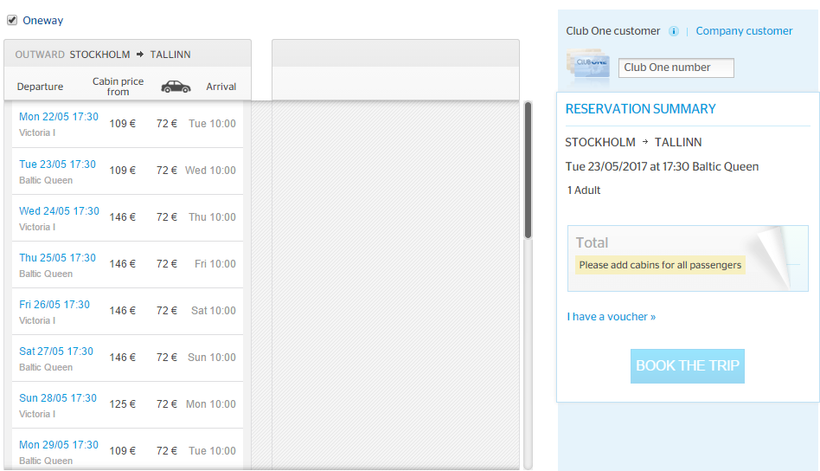Choose Sat 27/05 17:30 Baltic Queen sailing
Screen dimensions: 820x471
coord(56,352)
